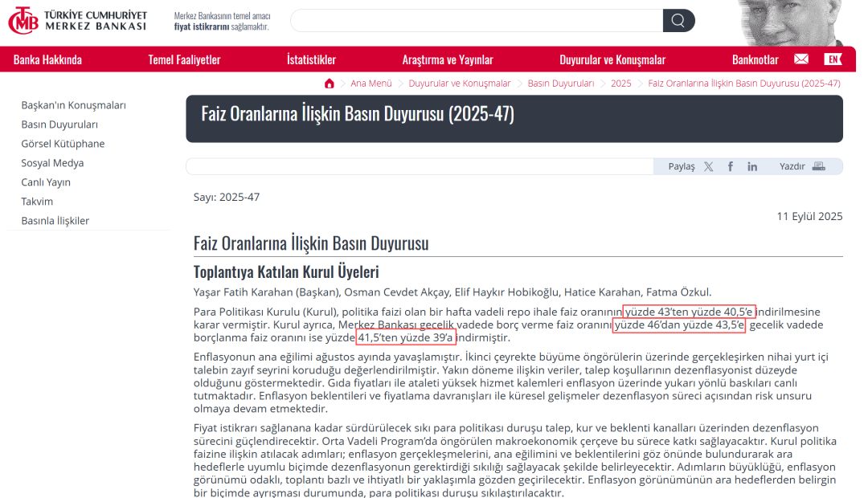Click the 2025 breadcrumb link
The width and height of the screenshot is (868, 498).
pos(620,84)
